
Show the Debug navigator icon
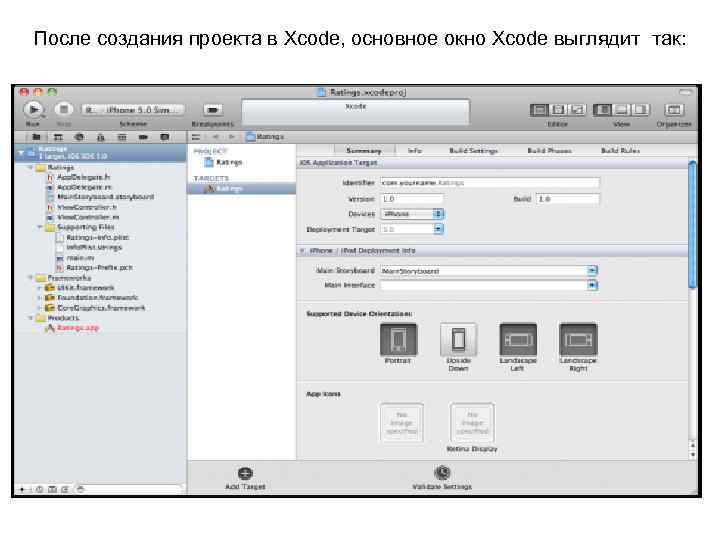122,137
